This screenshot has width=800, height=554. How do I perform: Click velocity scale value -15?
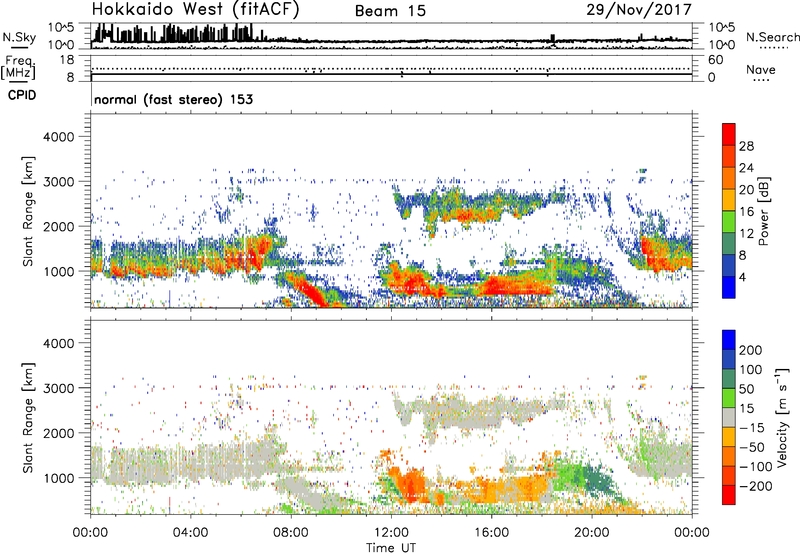752,428
